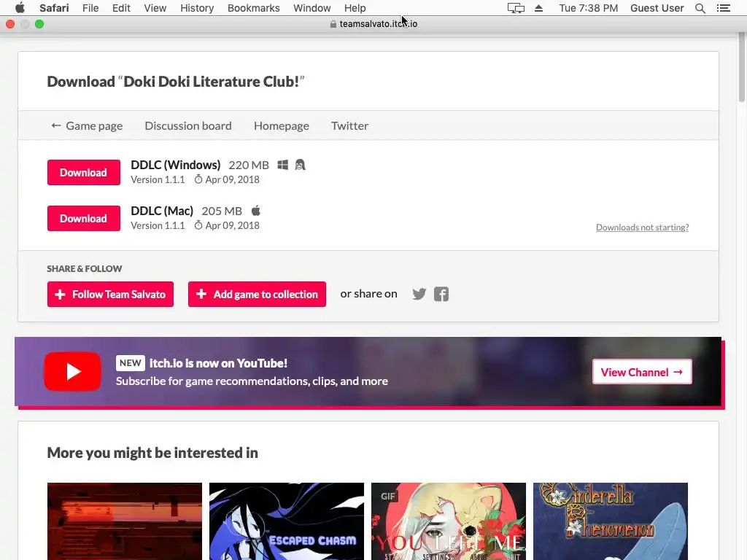Image resolution: width=747 pixels, height=560 pixels.
Task: Download the DDLC (Windows) build
Action: (x=84, y=172)
